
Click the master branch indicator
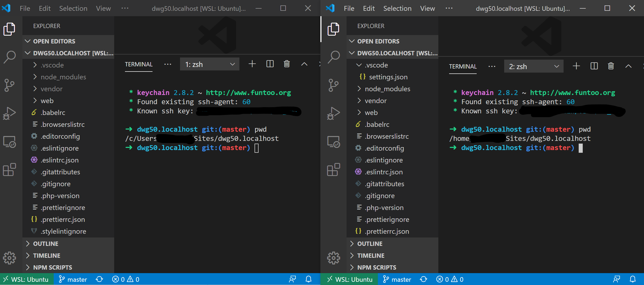73,279
